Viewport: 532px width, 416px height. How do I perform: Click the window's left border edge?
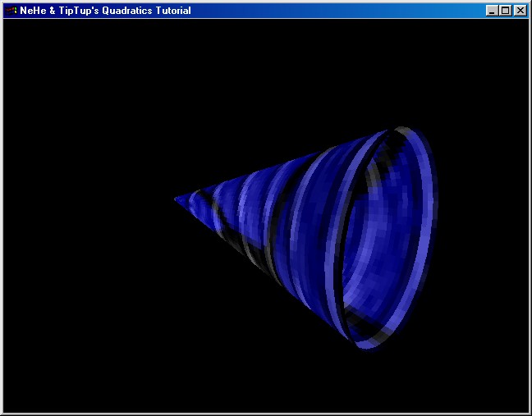point(2,213)
